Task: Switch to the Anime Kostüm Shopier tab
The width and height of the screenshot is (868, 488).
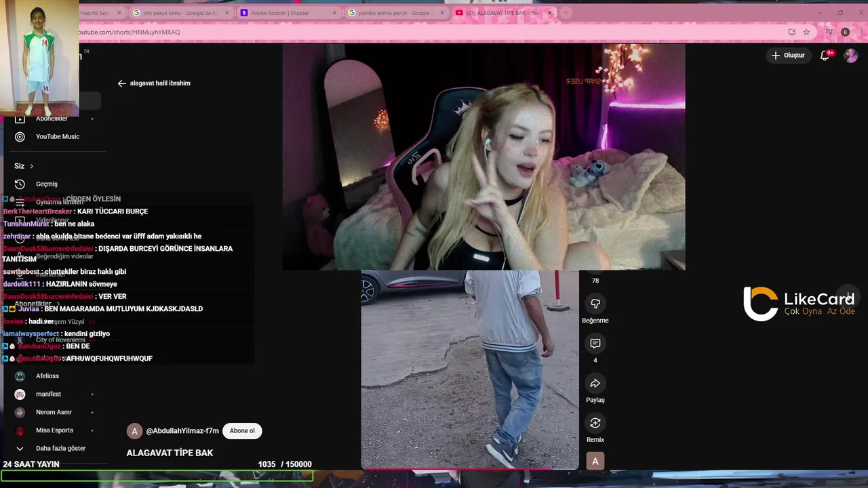Action: tap(288, 13)
